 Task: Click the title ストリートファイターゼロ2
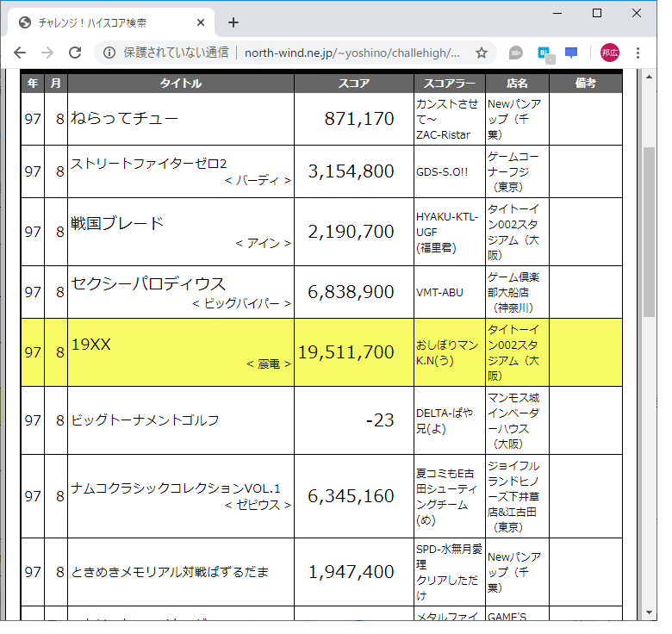(x=148, y=164)
